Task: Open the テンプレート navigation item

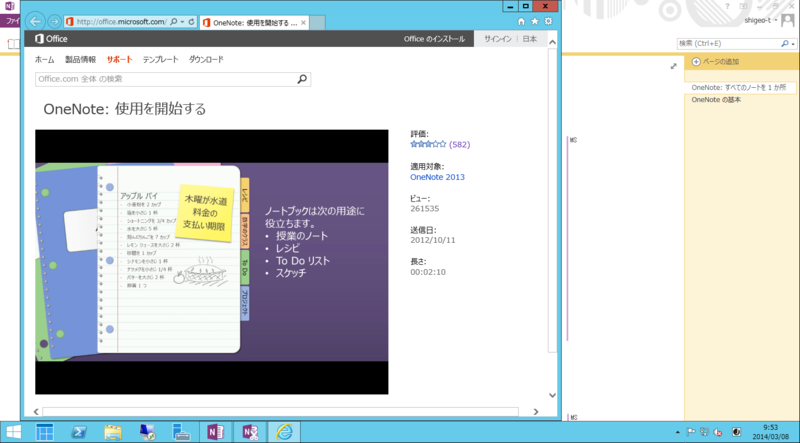Action: point(161,60)
